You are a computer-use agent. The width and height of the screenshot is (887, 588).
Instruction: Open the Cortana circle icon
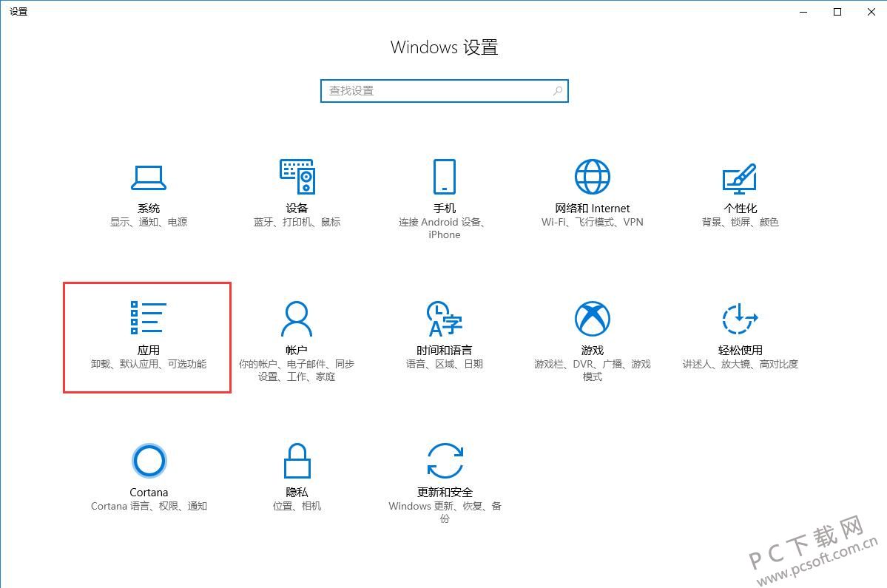coord(149,460)
